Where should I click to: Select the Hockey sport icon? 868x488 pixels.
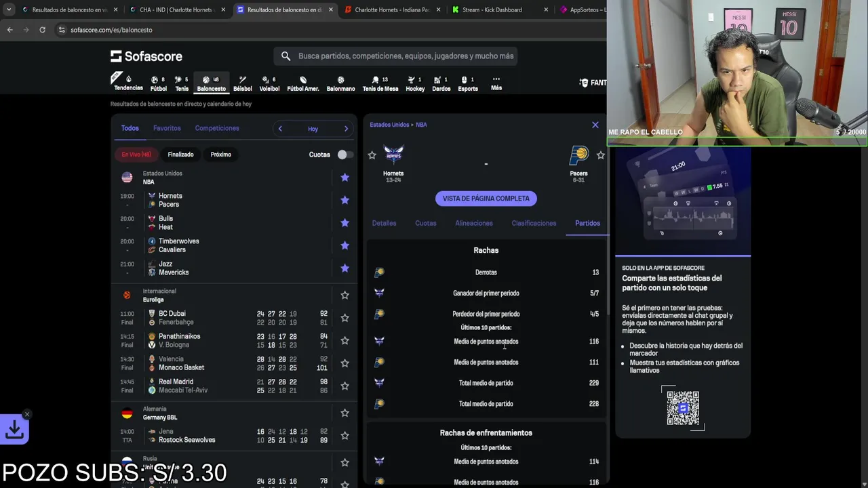[x=415, y=83]
